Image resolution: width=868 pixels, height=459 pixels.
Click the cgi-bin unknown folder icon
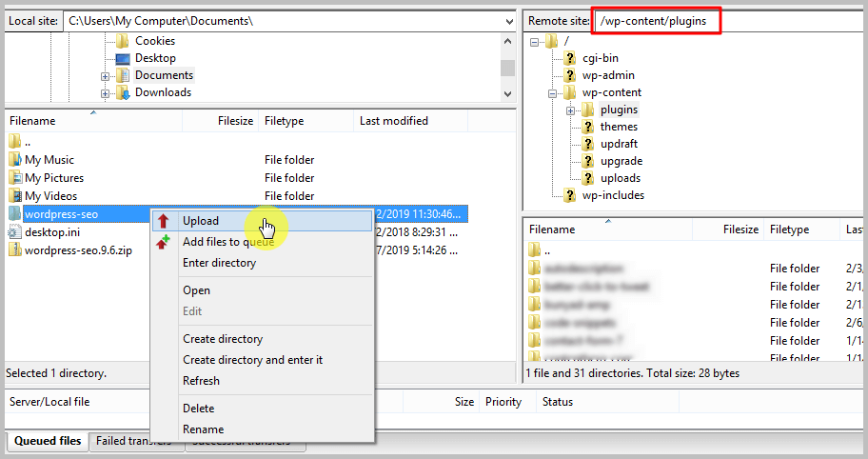[569, 58]
